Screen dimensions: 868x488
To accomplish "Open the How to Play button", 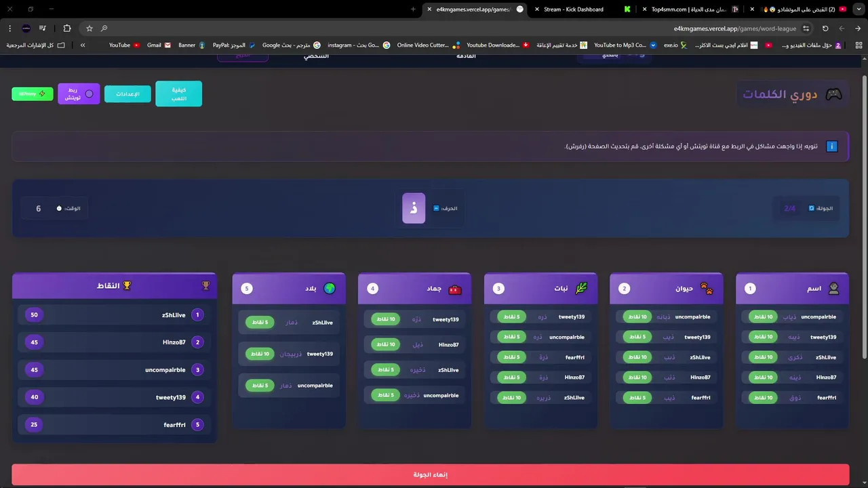I will (x=178, y=94).
